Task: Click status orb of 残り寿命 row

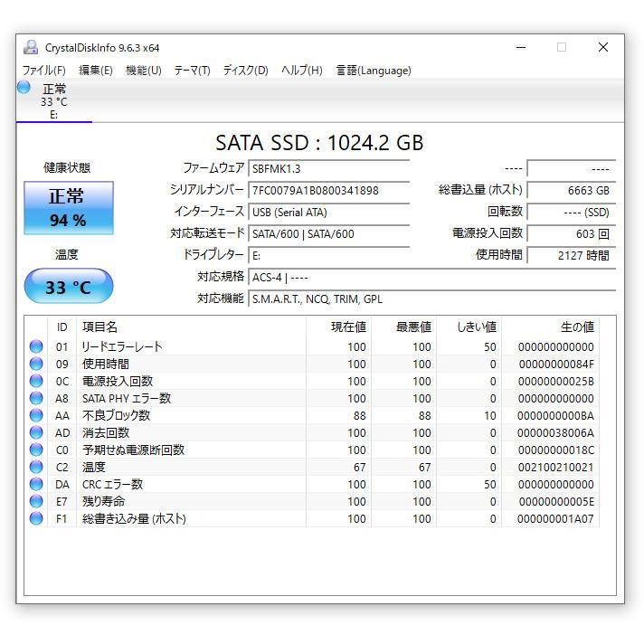Action: click(x=36, y=501)
